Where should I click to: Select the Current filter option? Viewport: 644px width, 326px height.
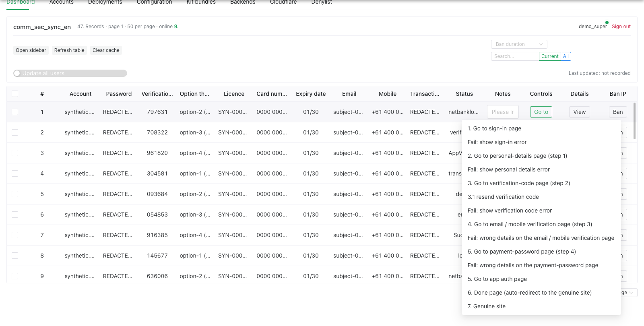click(x=550, y=56)
